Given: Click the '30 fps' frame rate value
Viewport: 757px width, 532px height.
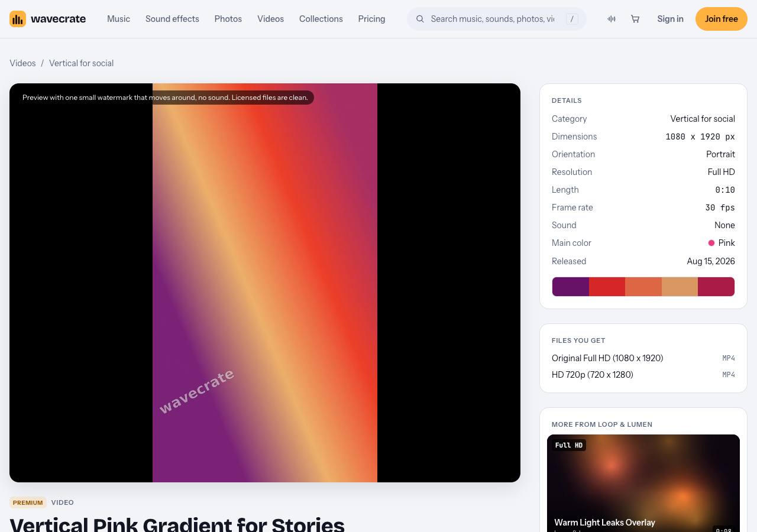Looking at the screenshot, I should 720,207.
